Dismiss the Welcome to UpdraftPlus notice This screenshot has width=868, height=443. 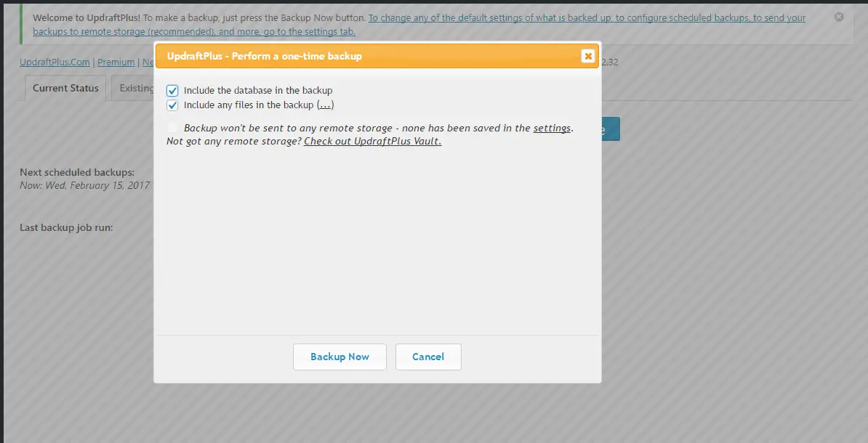click(839, 17)
